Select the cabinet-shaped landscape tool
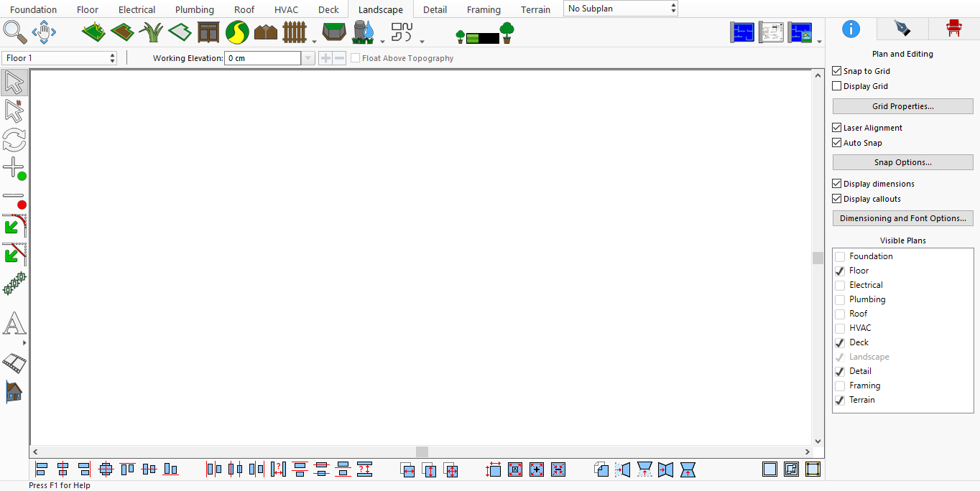Viewport: 980px width, 491px height. pos(208,32)
